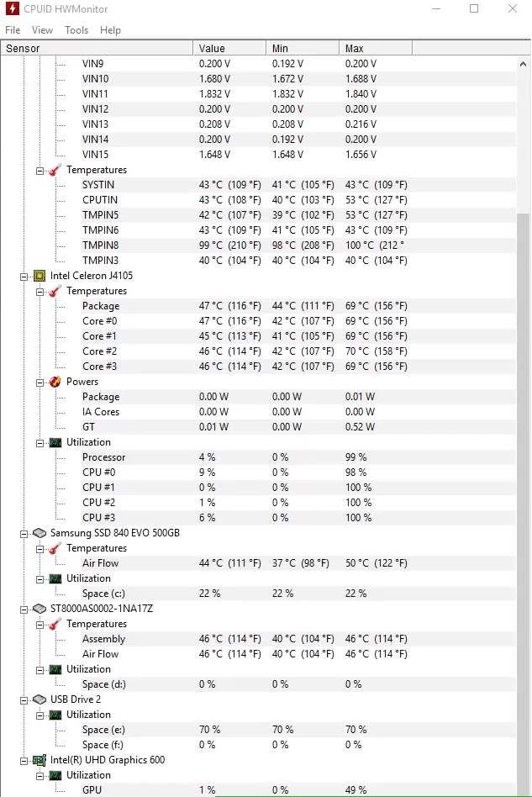Image resolution: width=532 pixels, height=797 pixels.
Task: Click the Intel Celeron J4105 chip icon
Action: coord(40,276)
